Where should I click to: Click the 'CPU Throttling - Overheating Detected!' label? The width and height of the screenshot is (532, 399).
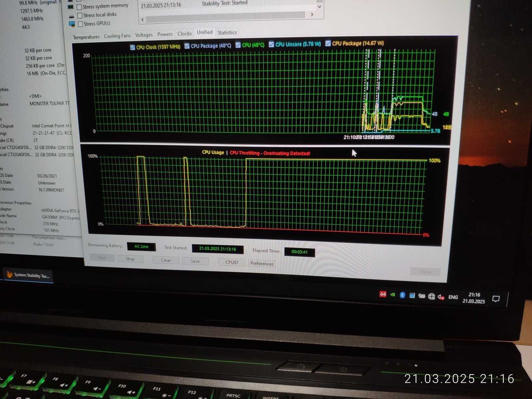[270, 153]
